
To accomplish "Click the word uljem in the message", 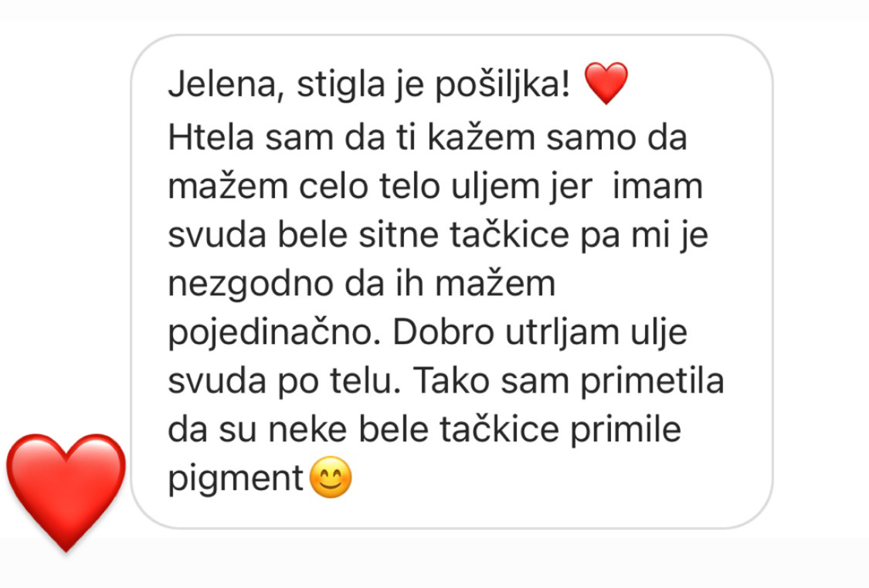I will [495, 187].
